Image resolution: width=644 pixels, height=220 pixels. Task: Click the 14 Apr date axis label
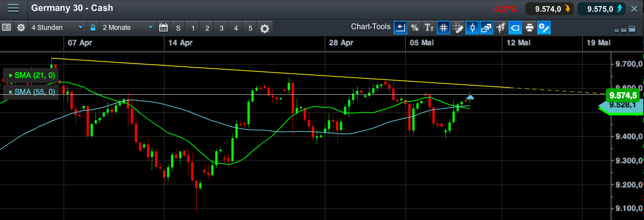180,43
